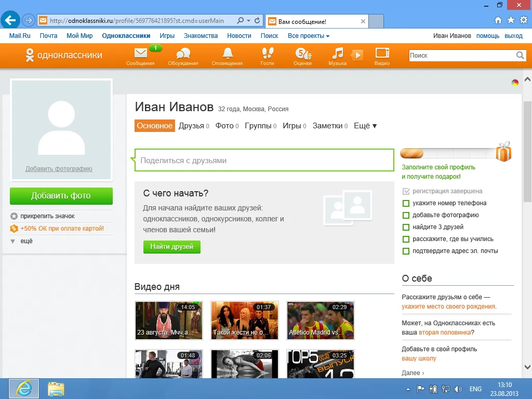532x399 pixels.
Task: Open browser tools gear
Action: tap(524, 20)
